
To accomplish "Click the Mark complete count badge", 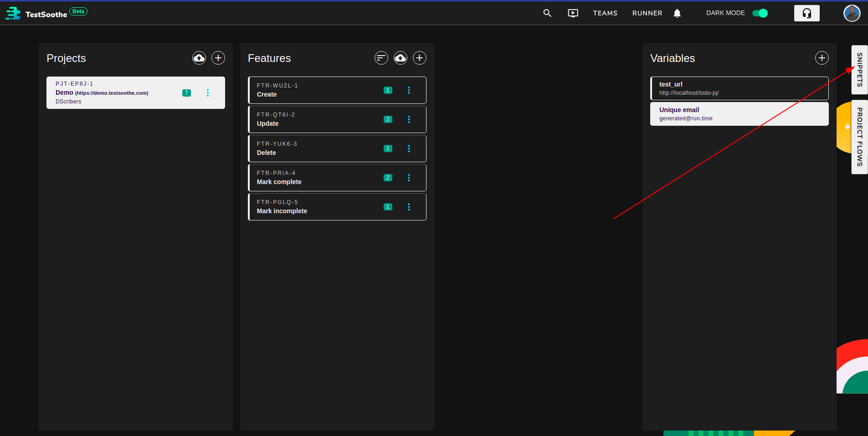I will click(x=388, y=178).
